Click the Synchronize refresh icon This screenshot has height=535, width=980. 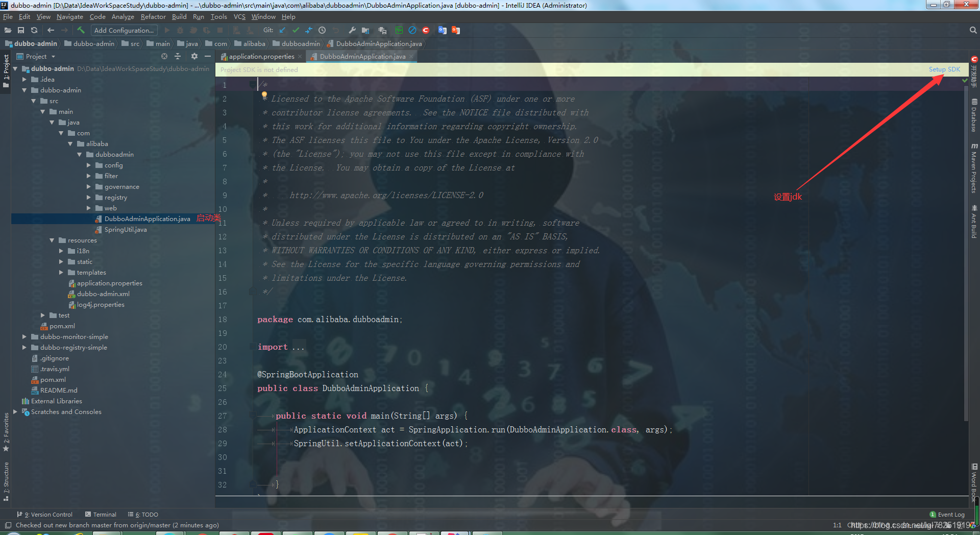click(x=34, y=30)
